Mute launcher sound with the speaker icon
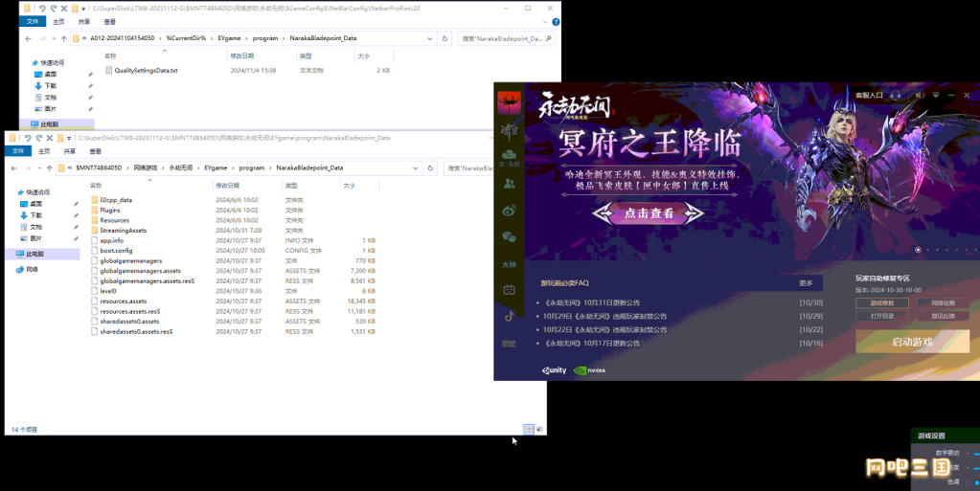Screen dimensions: 980x491 920,95
